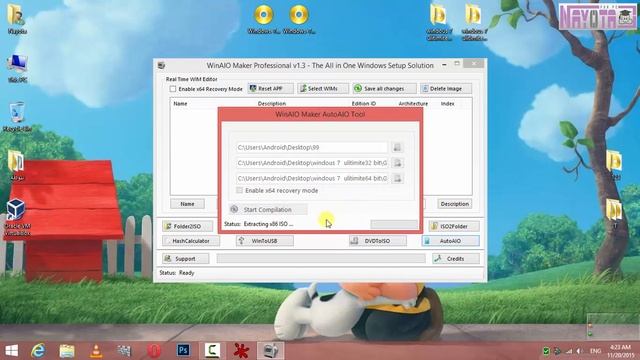The height and width of the screenshot is (360, 640).
Task: Click Save all changes
Action: click(x=384, y=89)
